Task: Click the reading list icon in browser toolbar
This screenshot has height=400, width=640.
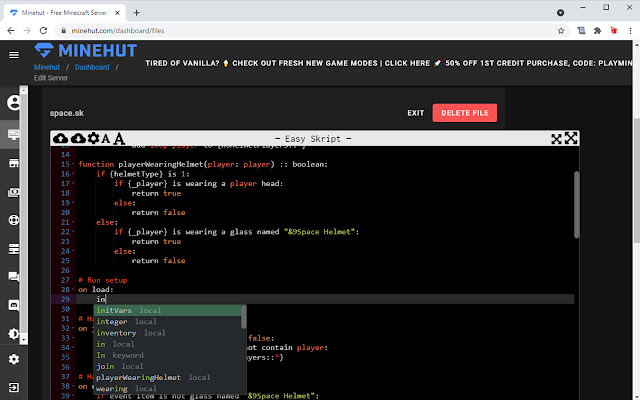Action: (x=581, y=31)
